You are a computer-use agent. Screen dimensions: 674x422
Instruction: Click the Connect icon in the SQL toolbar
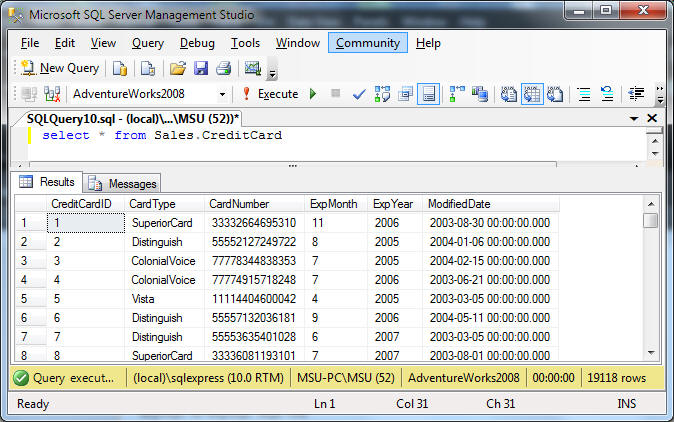(x=29, y=94)
